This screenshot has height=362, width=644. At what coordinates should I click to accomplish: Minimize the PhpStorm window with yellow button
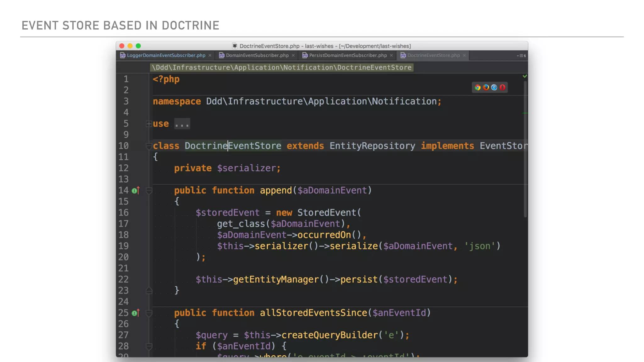[x=130, y=46]
